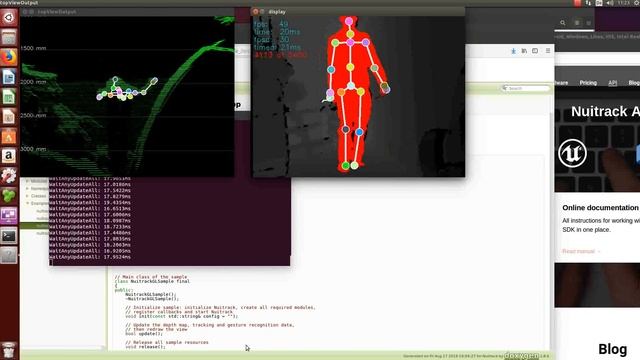
Task: Open the green-balls app launcher icon
Action: point(9,196)
